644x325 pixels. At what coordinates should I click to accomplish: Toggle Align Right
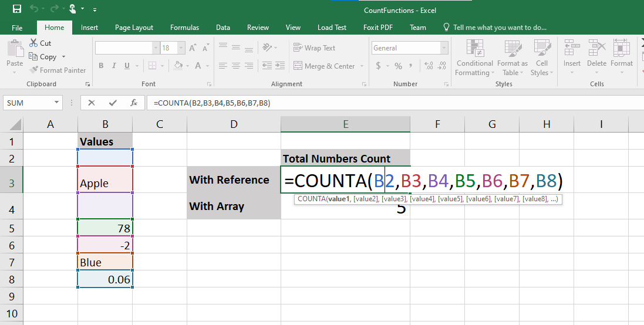(x=249, y=66)
